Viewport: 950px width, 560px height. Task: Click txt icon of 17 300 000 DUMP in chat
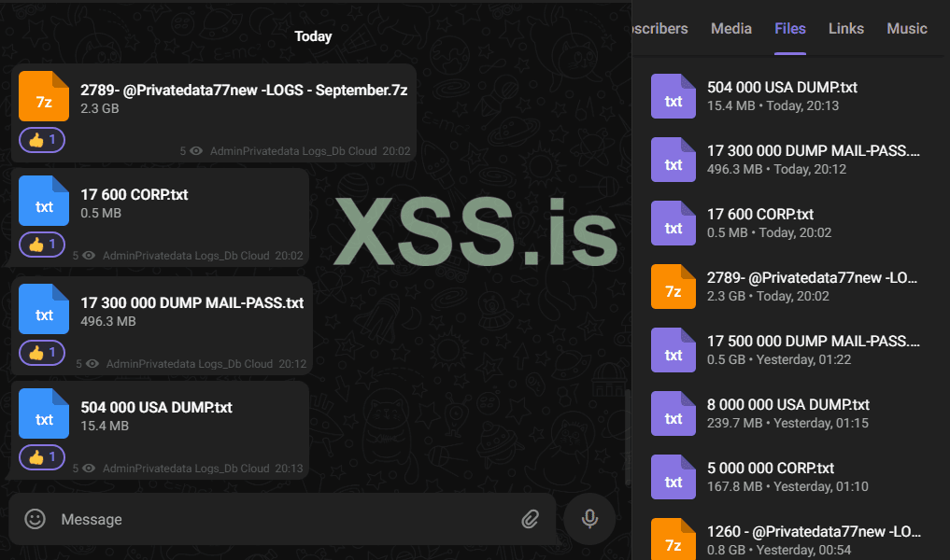tap(44, 309)
